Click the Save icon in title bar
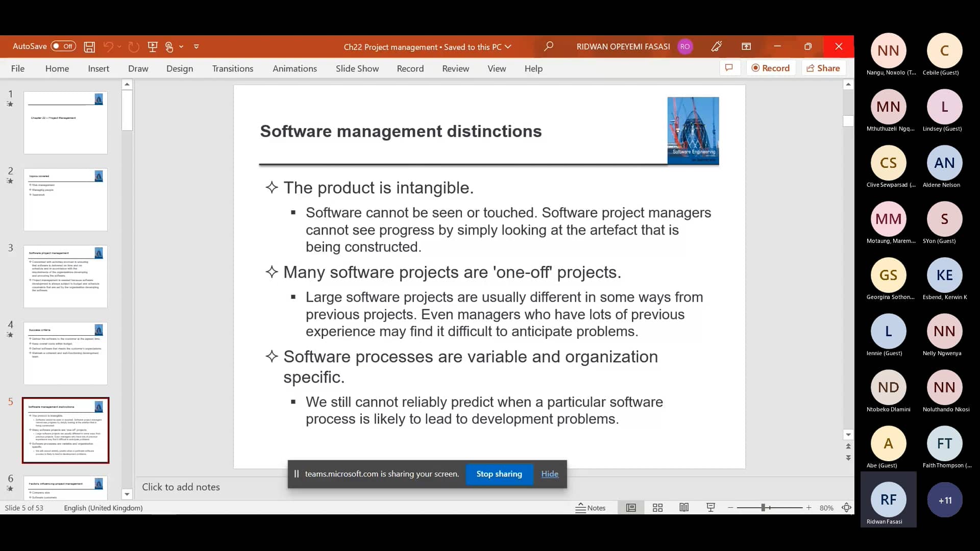Viewport: 980px width, 551px height. click(x=89, y=47)
